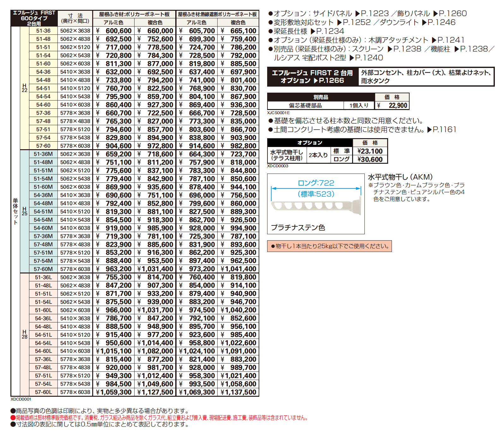The width and height of the screenshot is (504, 435).
Task: Click price 867,900 in row 54-54
Action: click(243, 96)
